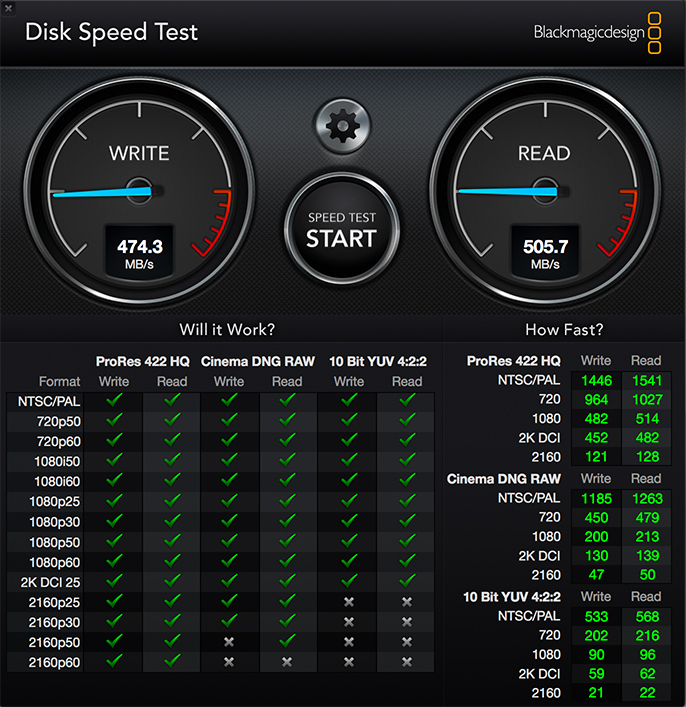Click the ProRes write checkmark for 1080p30
This screenshot has width=686, height=707.
[114, 521]
